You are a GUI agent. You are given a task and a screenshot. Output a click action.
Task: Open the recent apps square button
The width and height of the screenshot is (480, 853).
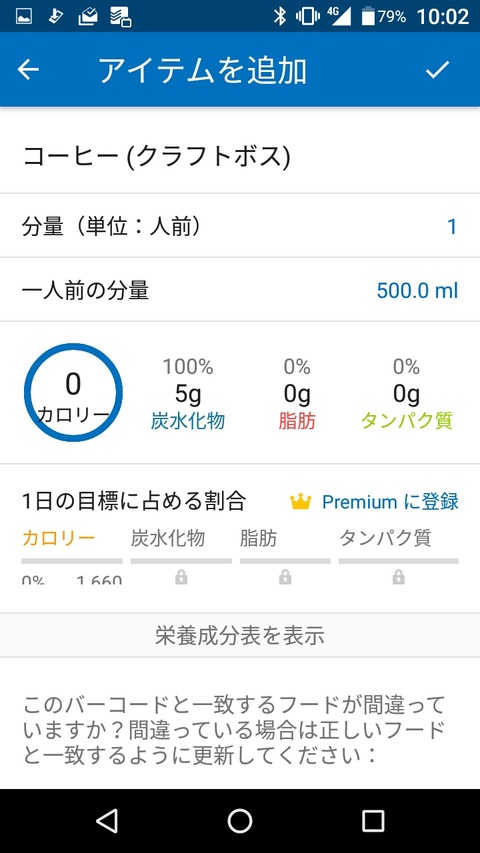(373, 820)
